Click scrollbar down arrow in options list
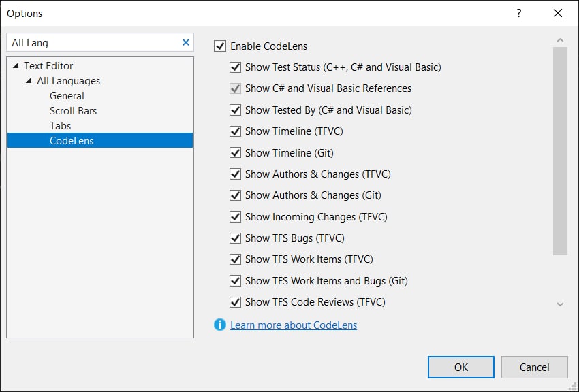Screen dimensions: 579x392 coord(560,304)
